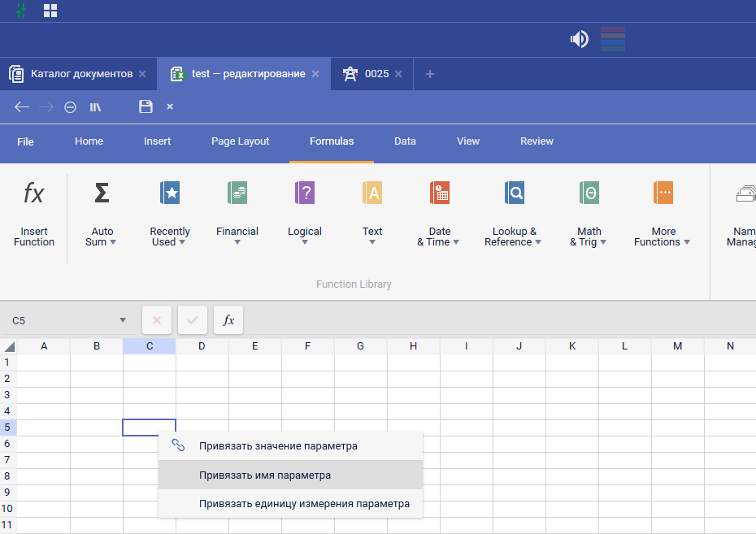
Task: Choose 'Привязать имя параметра' context menu item
Action: [x=265, y=475]
